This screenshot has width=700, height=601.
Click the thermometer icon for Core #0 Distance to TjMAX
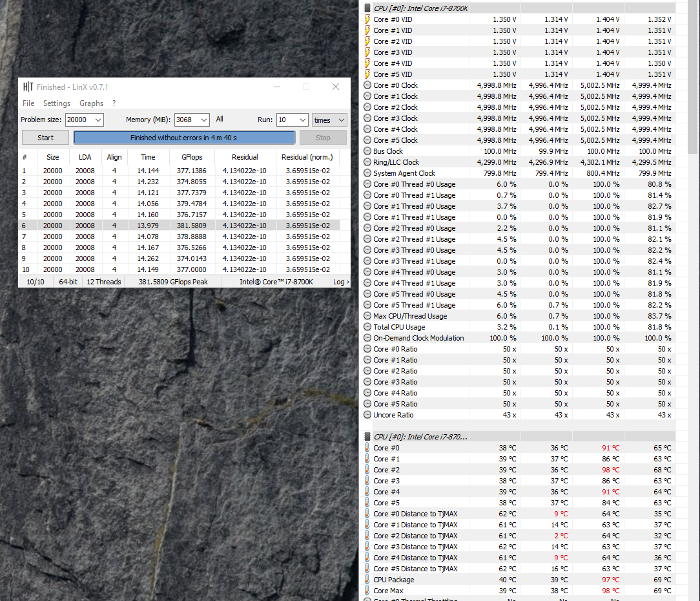point(367,513)
